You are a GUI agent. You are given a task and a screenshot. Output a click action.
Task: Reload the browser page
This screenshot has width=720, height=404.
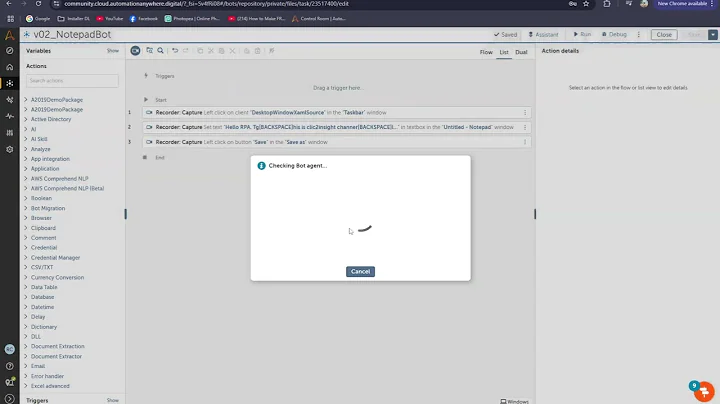click(x=38, y=4)
